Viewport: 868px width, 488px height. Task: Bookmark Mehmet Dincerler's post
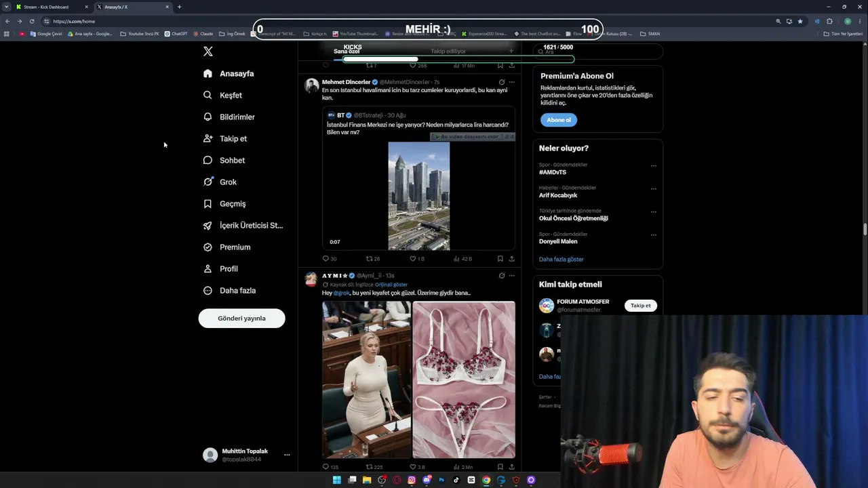[x=500, y=258]
